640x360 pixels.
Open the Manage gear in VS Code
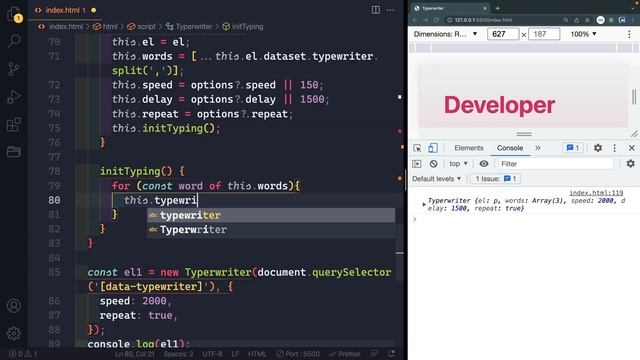tap(14, 333)
